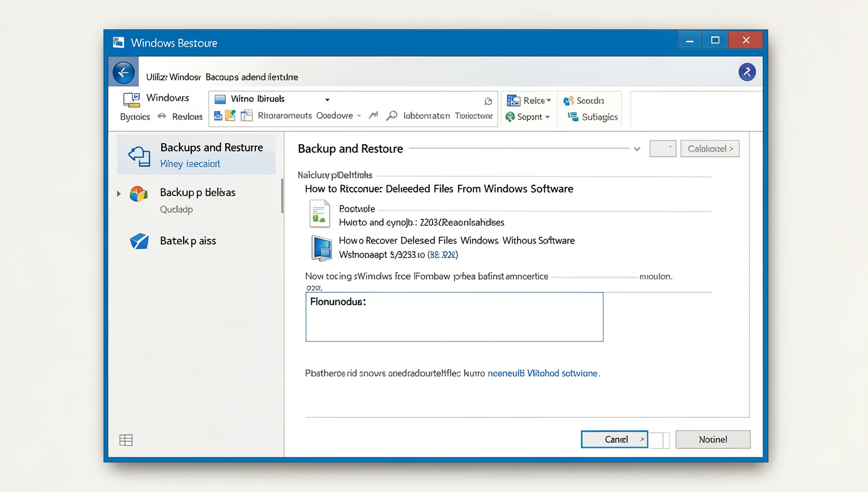This screenshot has width=868, height=492.
Task: Click the Canel button
Action: tap(614, 439)
